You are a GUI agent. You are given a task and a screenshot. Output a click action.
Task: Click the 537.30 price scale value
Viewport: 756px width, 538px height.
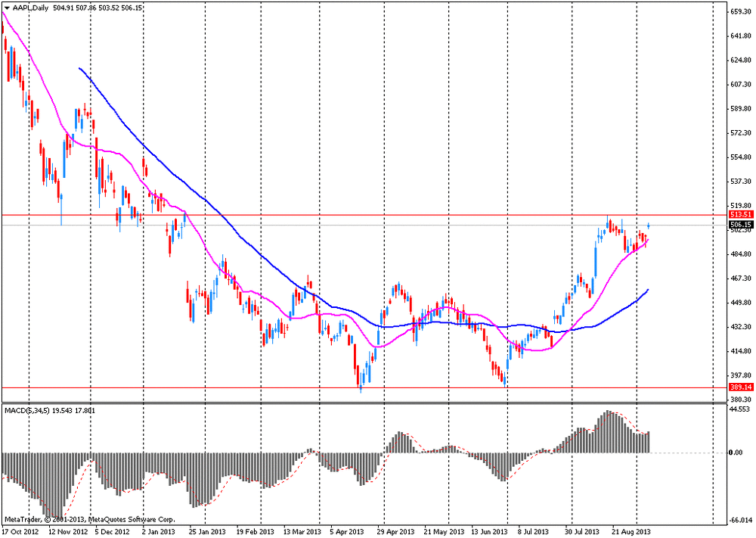click(741, 182)
